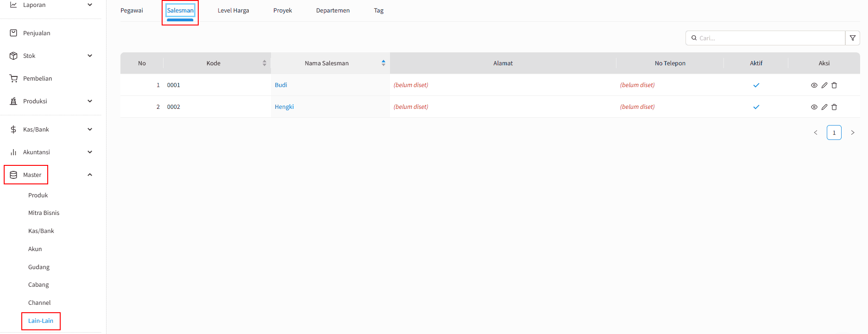
Task: Edit salesman Hengki using the pencil icon
Action: [x=824, y=107]
